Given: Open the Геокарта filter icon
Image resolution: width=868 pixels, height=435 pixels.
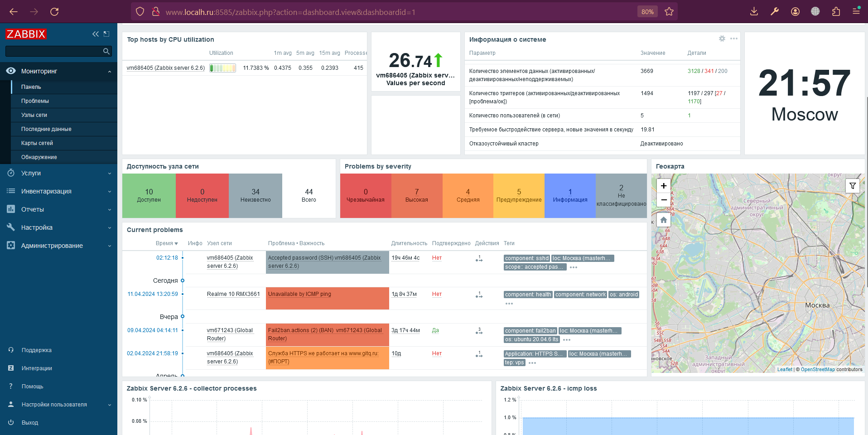Looking at the screenshot, I should pos(853,186).
